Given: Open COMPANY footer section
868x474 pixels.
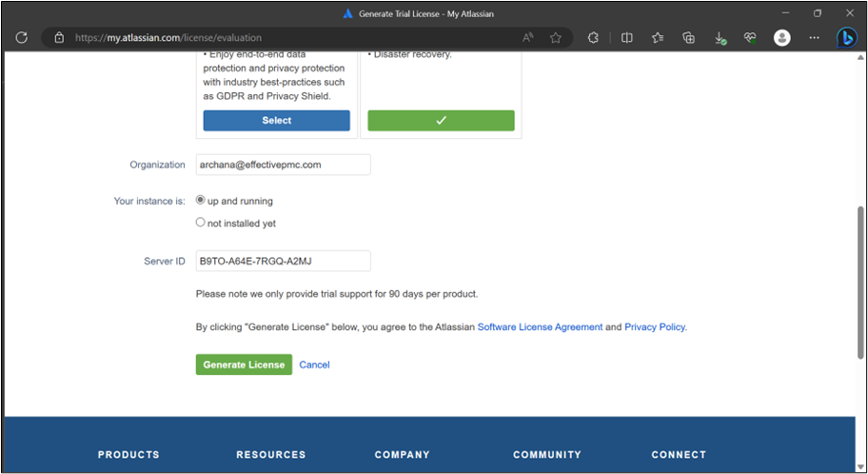Looking at the screenshot, I should pos(402,455).
